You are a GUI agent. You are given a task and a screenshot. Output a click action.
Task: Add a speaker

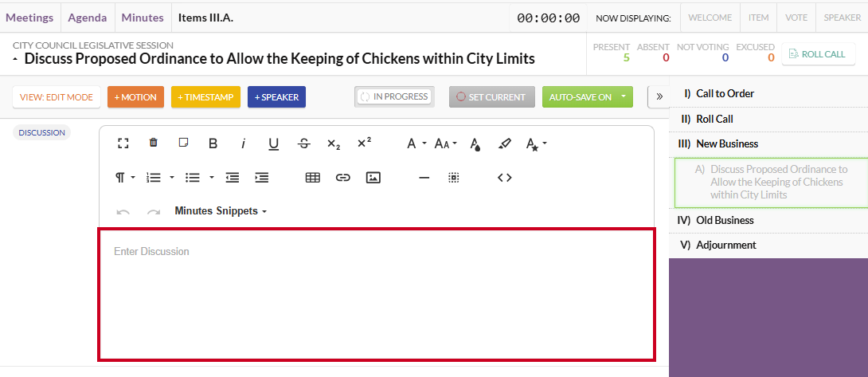click(x=277, y=97)
